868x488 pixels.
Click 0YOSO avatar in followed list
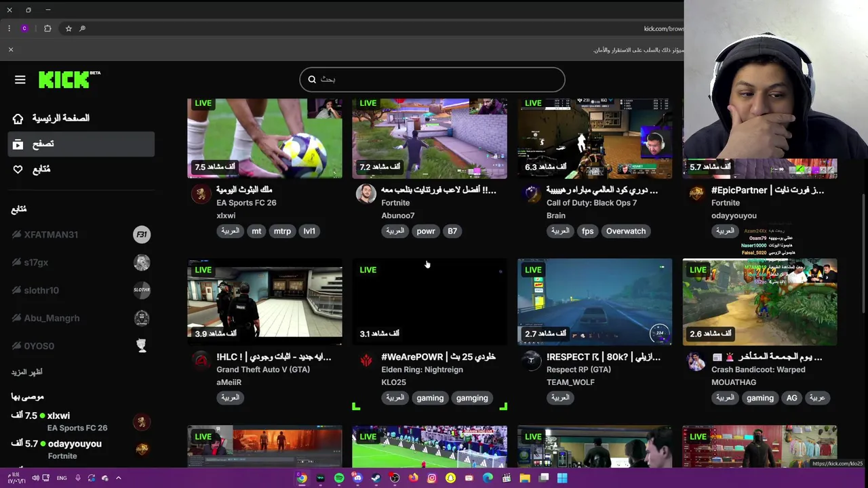pos(141,346)
